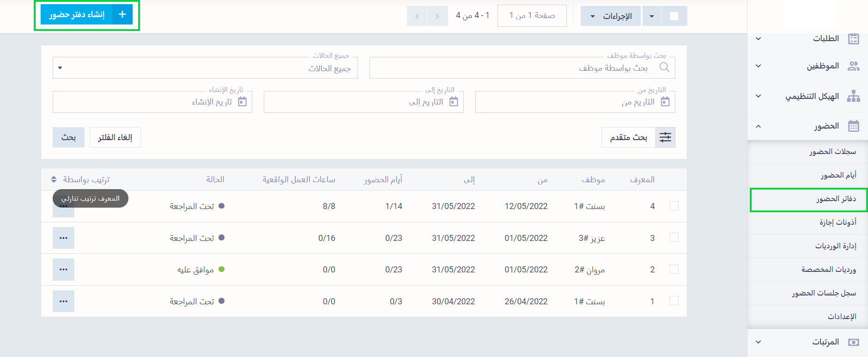Open 'أذونات إجازة' sidebar item
The height and width of the screenshot is (357, 868).
pos(838,222)
